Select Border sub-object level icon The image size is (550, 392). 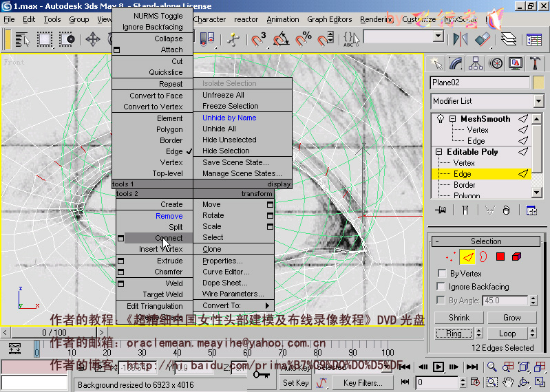click(x=483, y=257)
